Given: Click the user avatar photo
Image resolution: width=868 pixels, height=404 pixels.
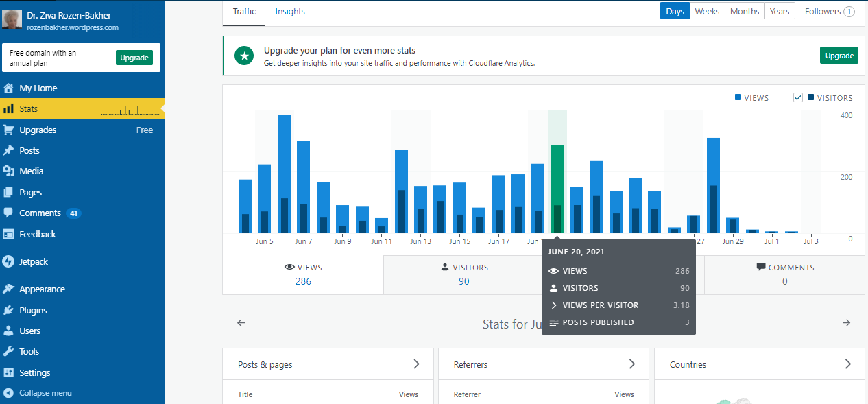Looking at the screenshot, I should [x=13, y=21].
